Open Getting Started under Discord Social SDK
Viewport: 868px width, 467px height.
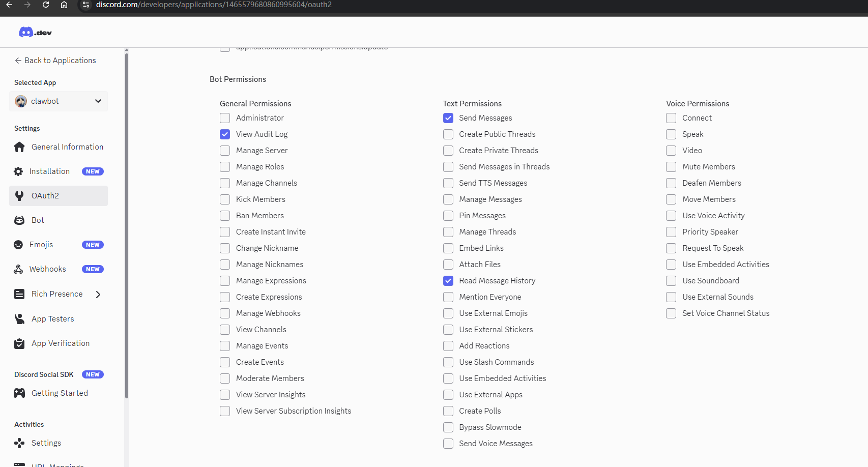pyautogui.click(x=60, y=393)
